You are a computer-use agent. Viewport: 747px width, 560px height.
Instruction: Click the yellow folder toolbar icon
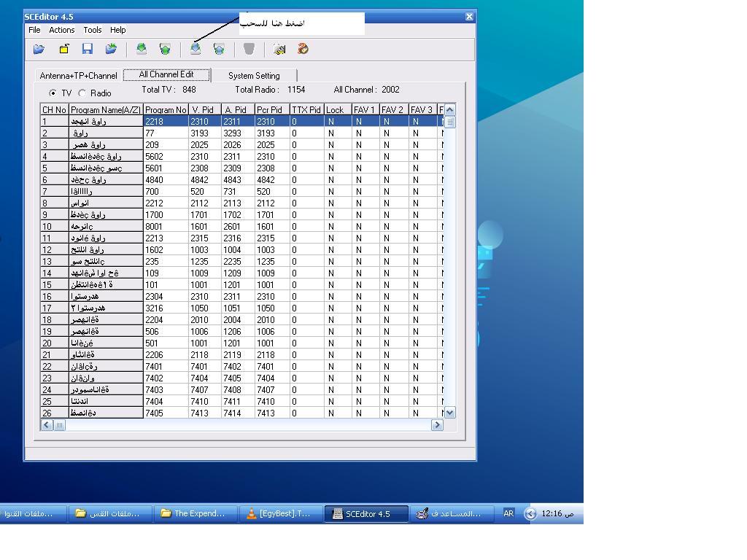point(64,49)
